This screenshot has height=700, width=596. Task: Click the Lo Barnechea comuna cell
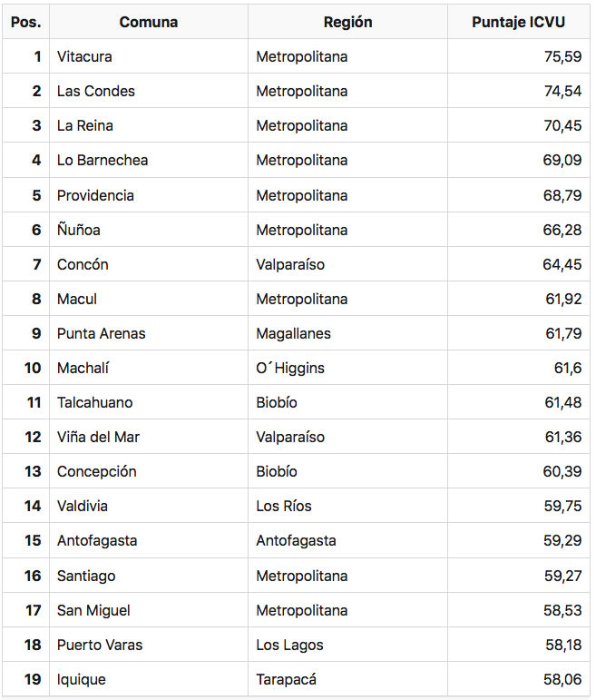tap(149, 161)
